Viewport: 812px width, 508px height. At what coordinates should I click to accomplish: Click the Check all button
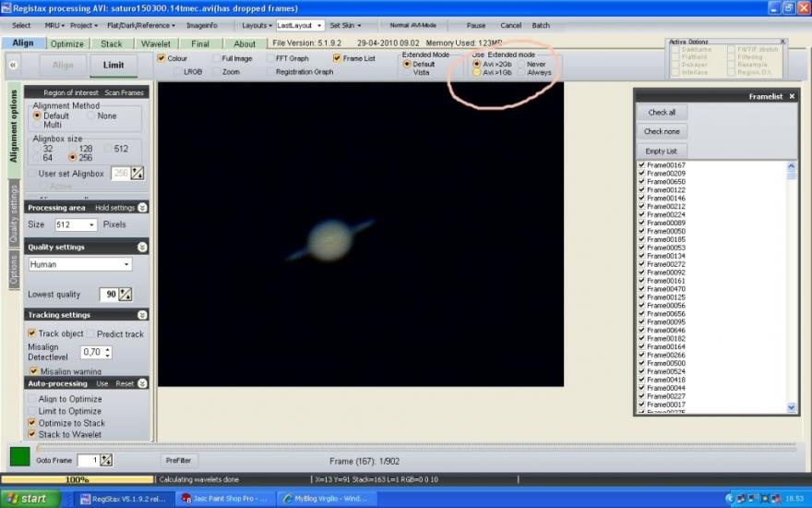pos(662,113)
